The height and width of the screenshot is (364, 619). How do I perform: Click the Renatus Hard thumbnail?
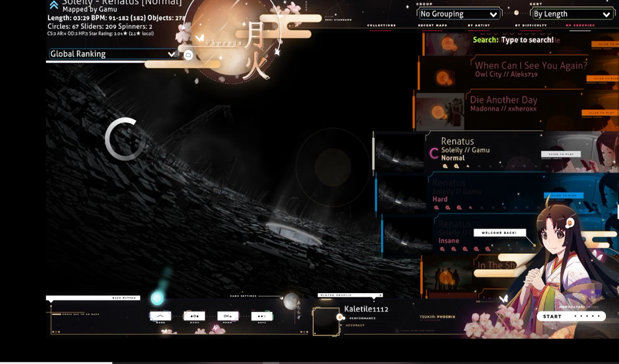402,194
